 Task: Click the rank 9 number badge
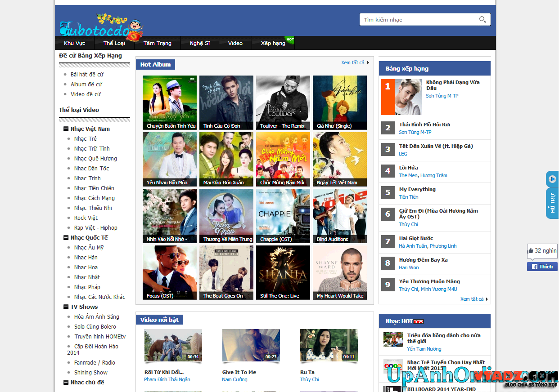point(388,285)
